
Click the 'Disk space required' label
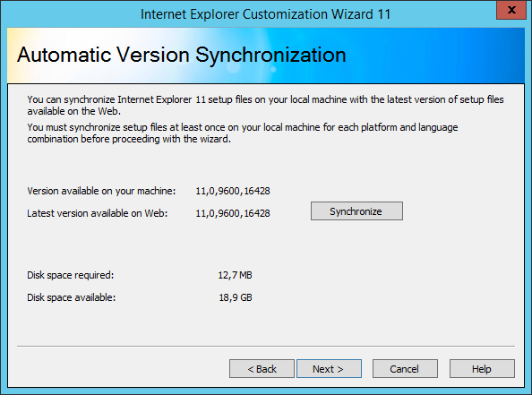71,275
